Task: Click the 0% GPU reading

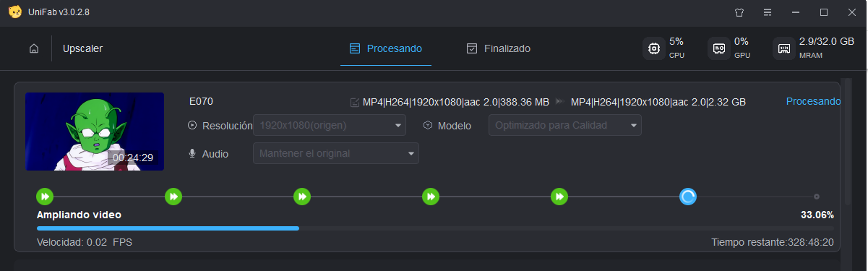Action: click(742, 42)
